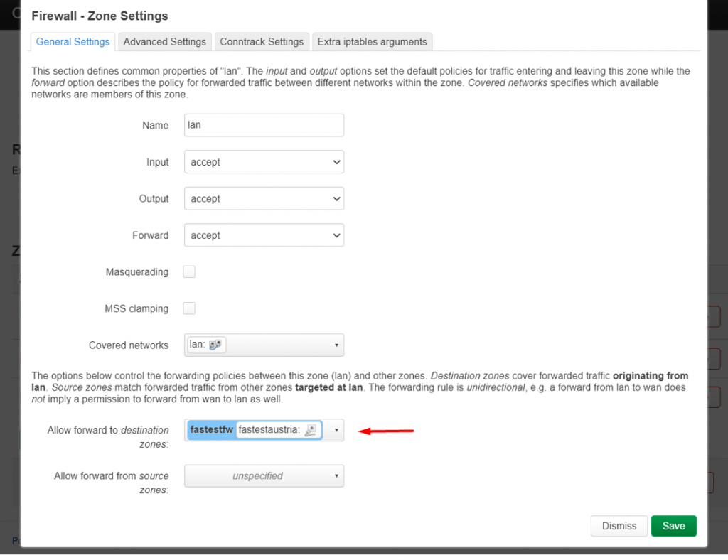This screenshot has width=728, height=560.
Task: Click the fastestaustria zone interface icon
Action: click(309, 430)
